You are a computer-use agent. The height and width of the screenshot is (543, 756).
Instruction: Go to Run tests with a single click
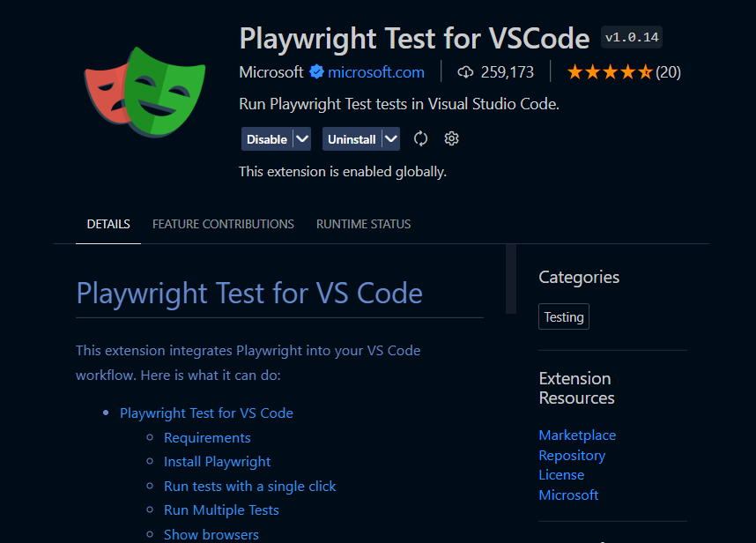tap(249, 486)
